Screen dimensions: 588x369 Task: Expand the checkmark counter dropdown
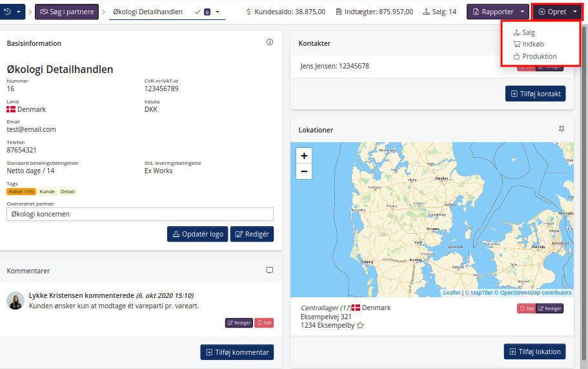point(218,12)
